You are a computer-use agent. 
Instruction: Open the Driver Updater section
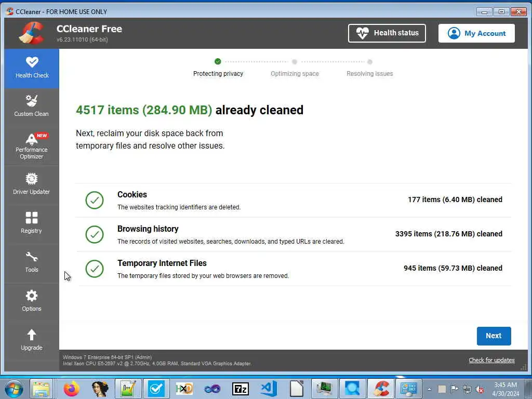(x=32, y=185)
